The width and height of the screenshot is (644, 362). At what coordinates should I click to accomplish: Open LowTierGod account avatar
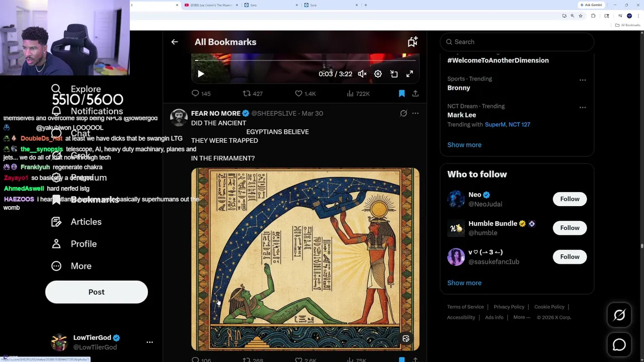(x=59, y=342)
